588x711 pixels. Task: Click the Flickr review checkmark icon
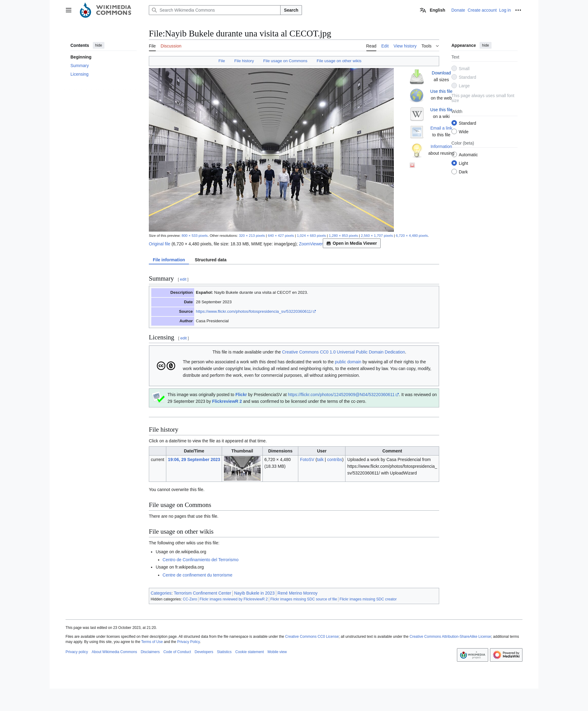(x=158, y=398)
